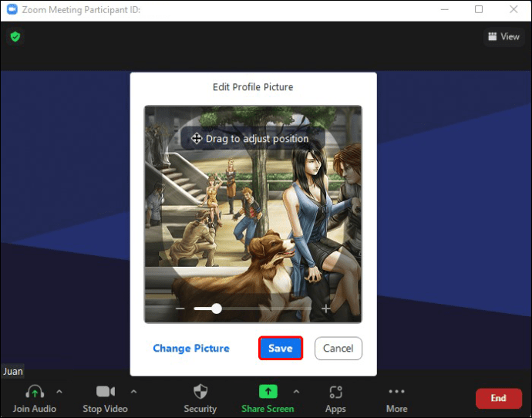Click the Change Picture link
The width and height of the screenshot is (532, 418).
tap(191, 348)
